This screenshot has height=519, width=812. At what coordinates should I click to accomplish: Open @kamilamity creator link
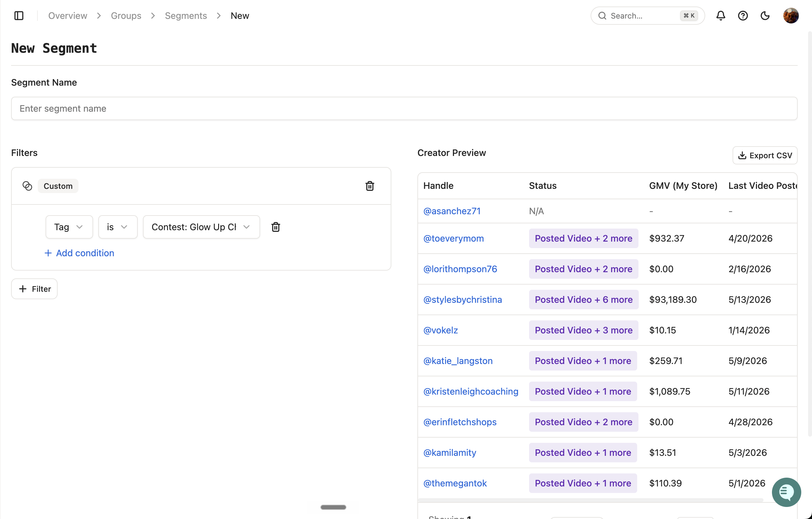pyautogui.click(x=450, y=452)
